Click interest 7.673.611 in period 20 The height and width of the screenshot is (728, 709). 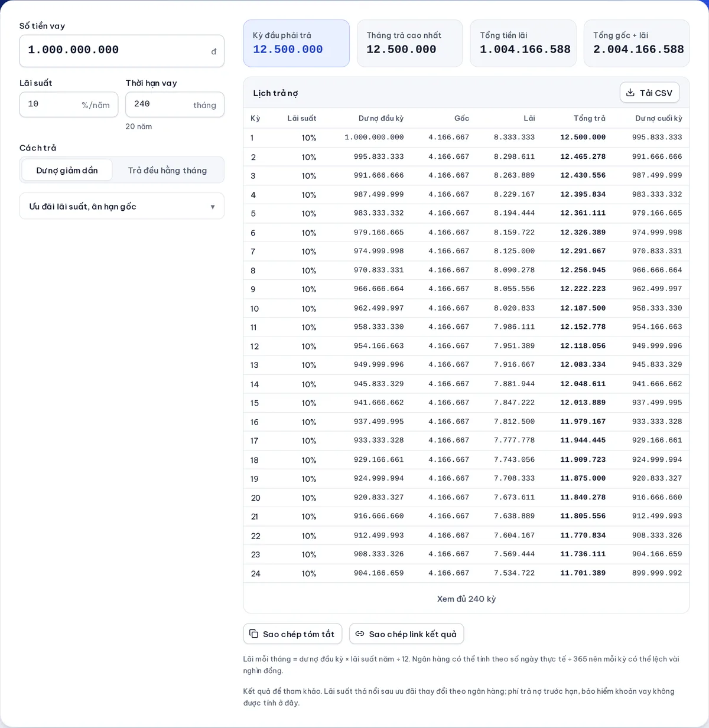tap(514, 497)
